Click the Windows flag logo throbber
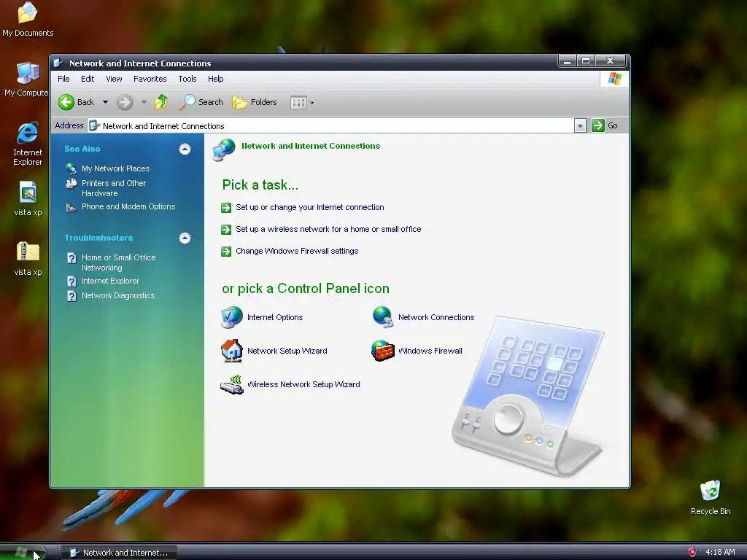This screenshot has width=747, height=560. [x=614, y=79]
